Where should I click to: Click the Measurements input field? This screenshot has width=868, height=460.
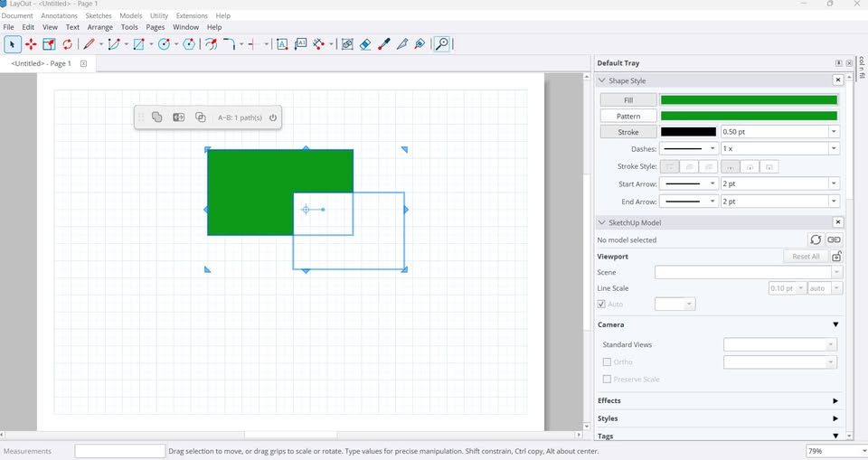[x=119, y=451]
